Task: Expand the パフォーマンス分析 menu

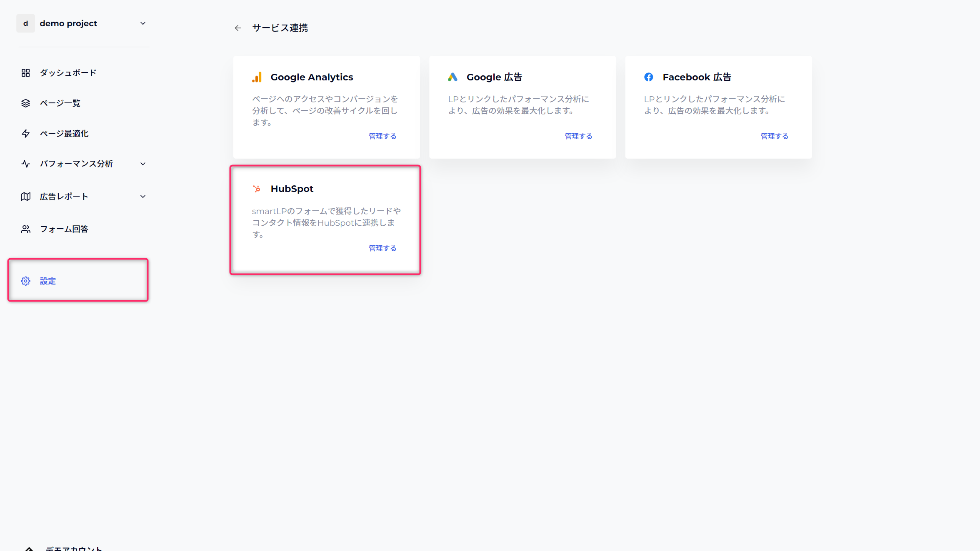Action: 143,164
